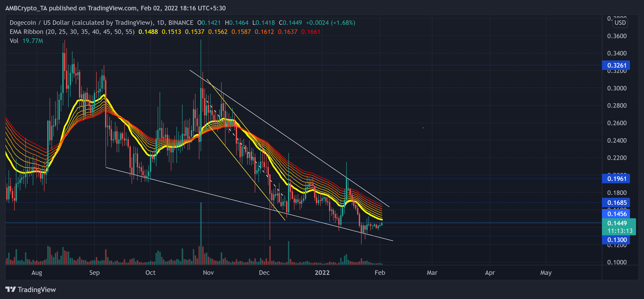
Task: Click the TradingView wordmark at bottom
Action: (37, 290)
